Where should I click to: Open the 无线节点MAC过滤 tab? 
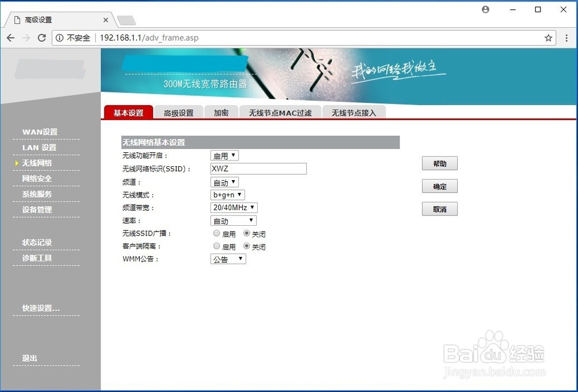280,113
